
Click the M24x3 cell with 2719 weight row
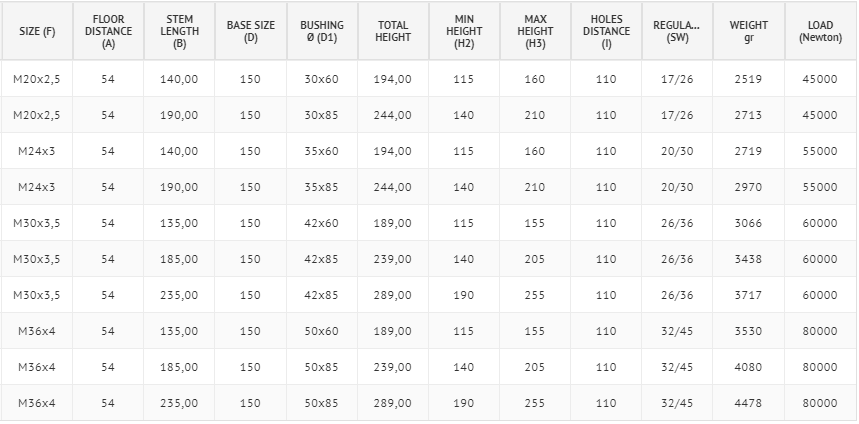37,151
